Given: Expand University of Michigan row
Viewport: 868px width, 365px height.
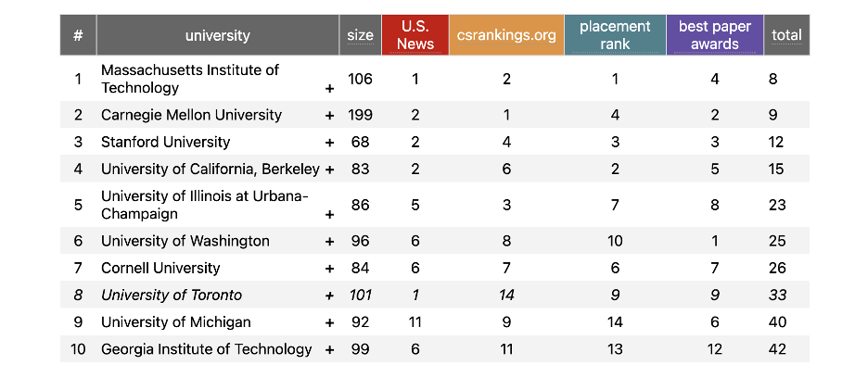Looking at the screenshot, I should click(329, 322).
